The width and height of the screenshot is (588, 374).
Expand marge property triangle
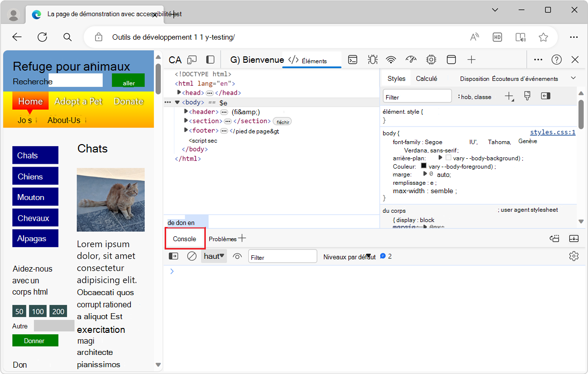pyautogui.click(x=425, y=174)
